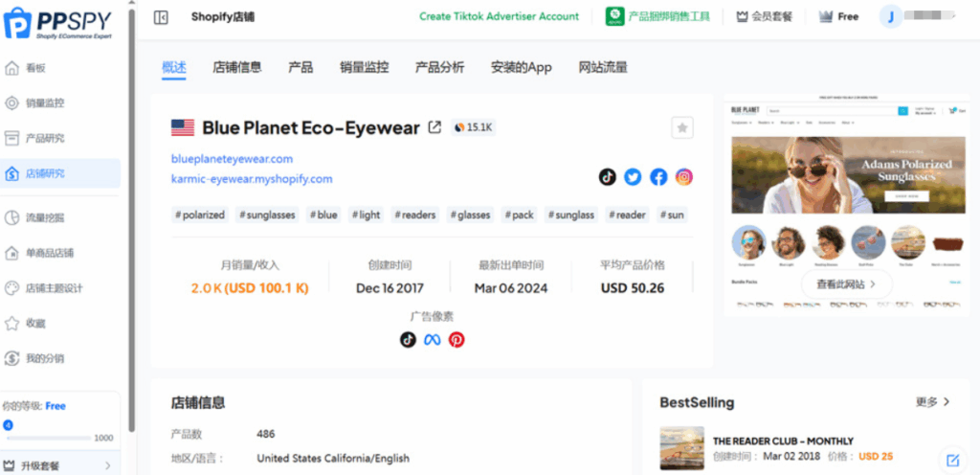Click Create Tiktok Advertiser Account link

pos(500,17)
